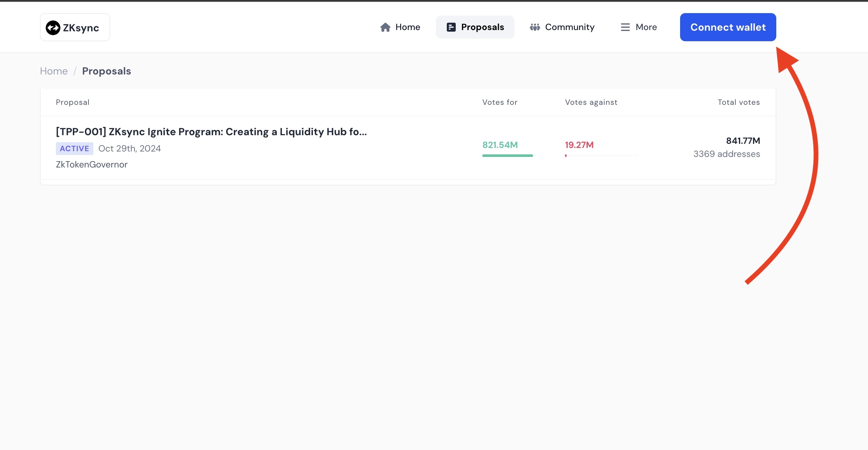This screenshot has height=450, width=868.
Task: Click the 821.54M votes for value
Action: point(500,145)
